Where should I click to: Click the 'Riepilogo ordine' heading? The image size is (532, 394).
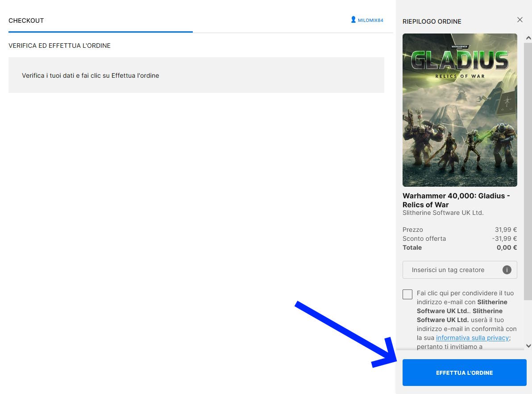pyautogui.click(x=432, y=21)
